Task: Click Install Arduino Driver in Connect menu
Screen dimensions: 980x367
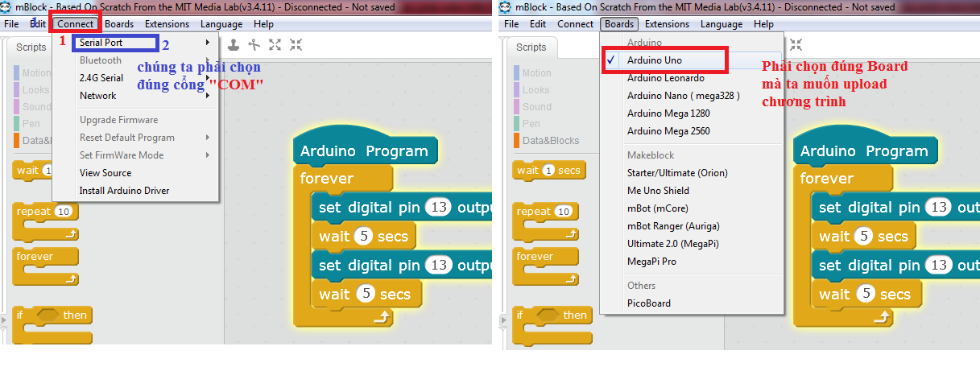Action: [x=135, y=191]
